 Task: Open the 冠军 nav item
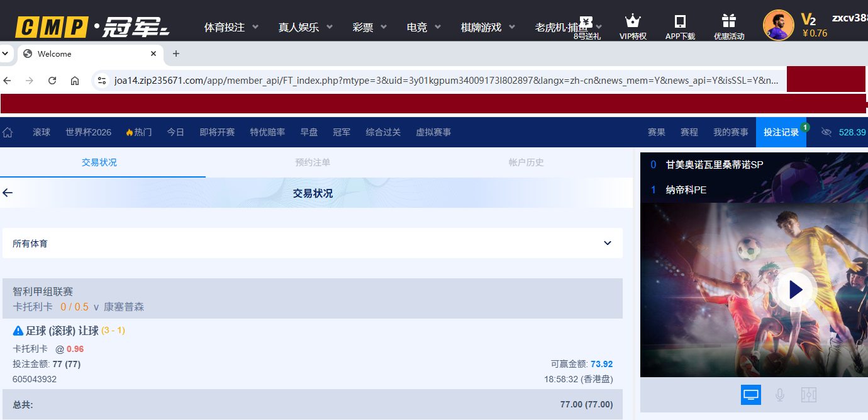(x=342, y=132)
